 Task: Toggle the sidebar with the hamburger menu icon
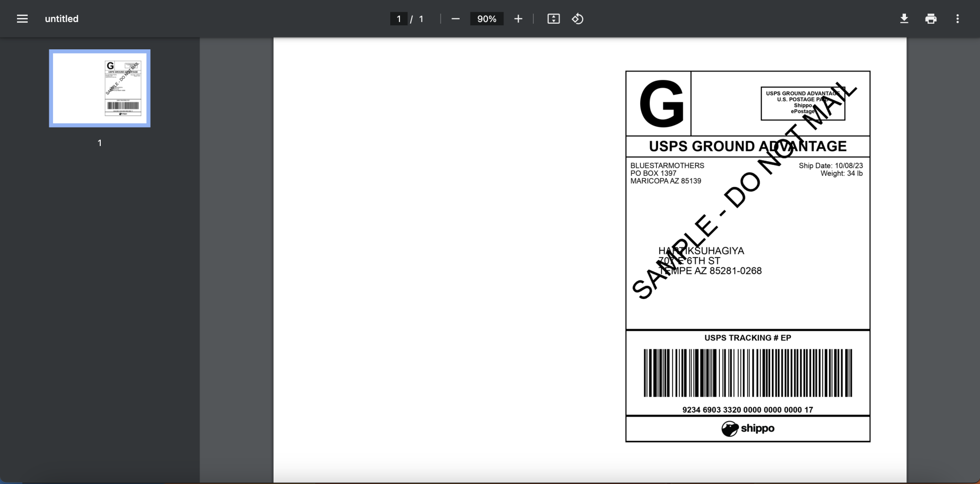click(x=22, y=19)
